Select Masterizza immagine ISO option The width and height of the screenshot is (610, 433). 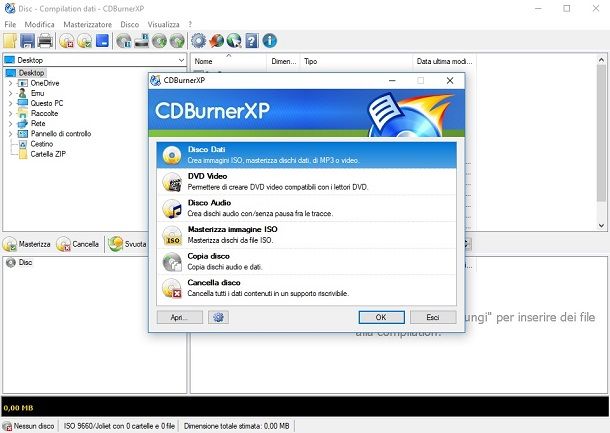(306, 235)
